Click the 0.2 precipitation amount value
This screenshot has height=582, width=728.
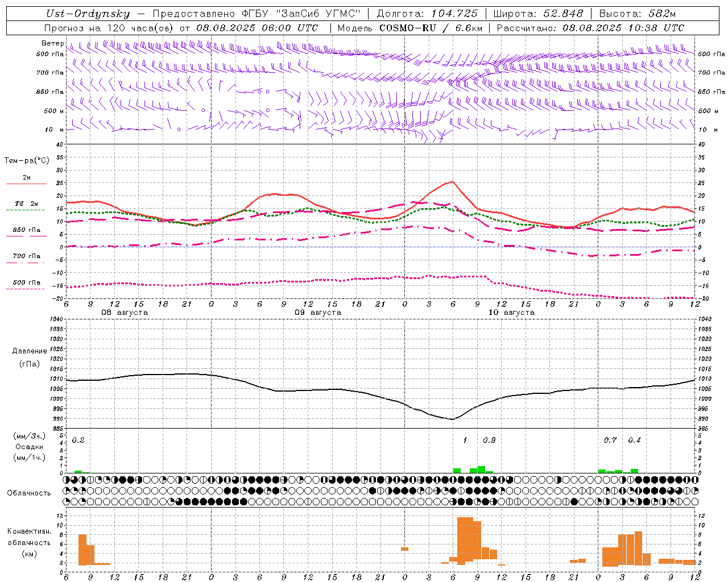78,440
